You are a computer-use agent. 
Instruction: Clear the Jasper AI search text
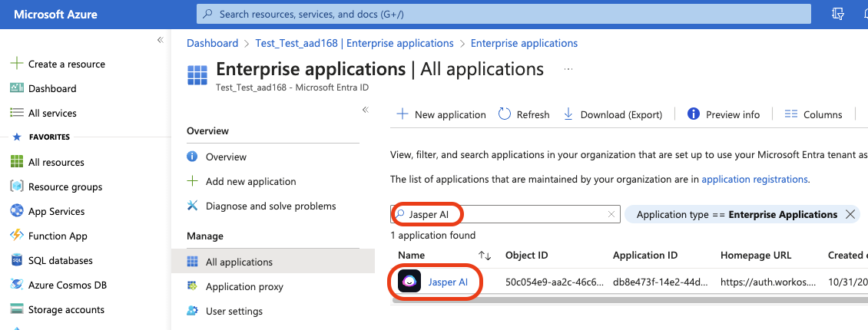tap(611, 215)
